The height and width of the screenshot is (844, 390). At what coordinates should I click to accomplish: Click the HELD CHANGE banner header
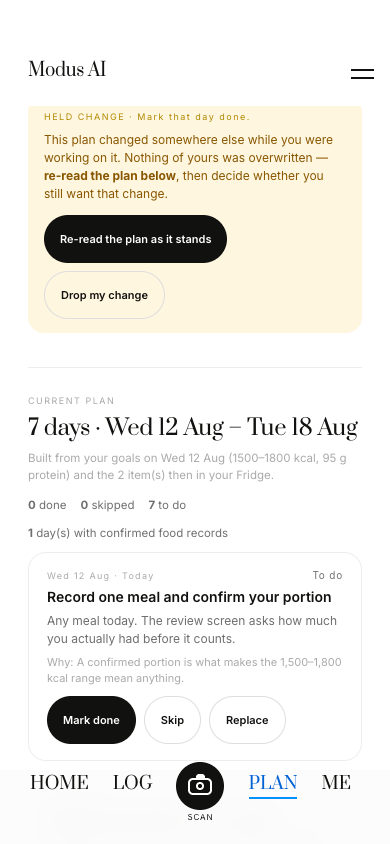[147, 117]
